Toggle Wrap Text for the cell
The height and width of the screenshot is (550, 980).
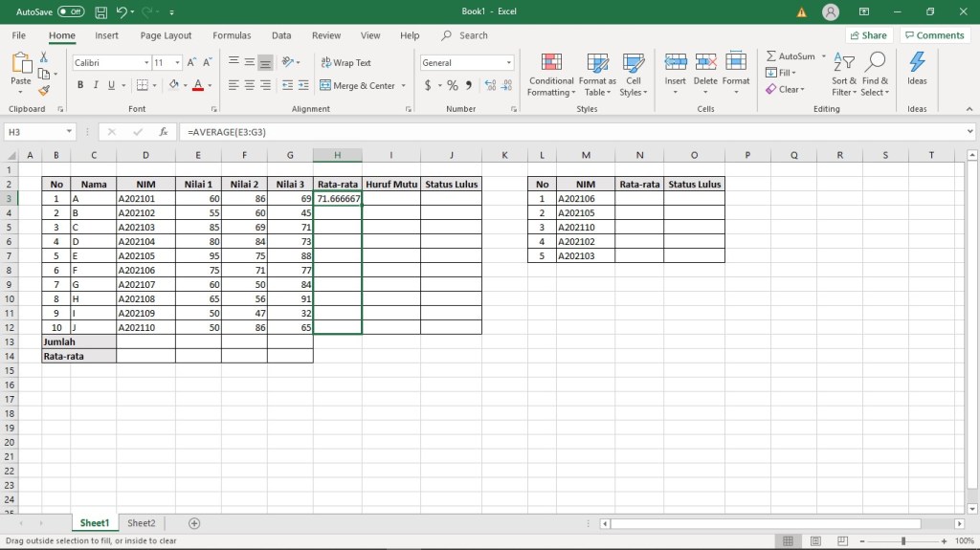(x=345, y=63)
